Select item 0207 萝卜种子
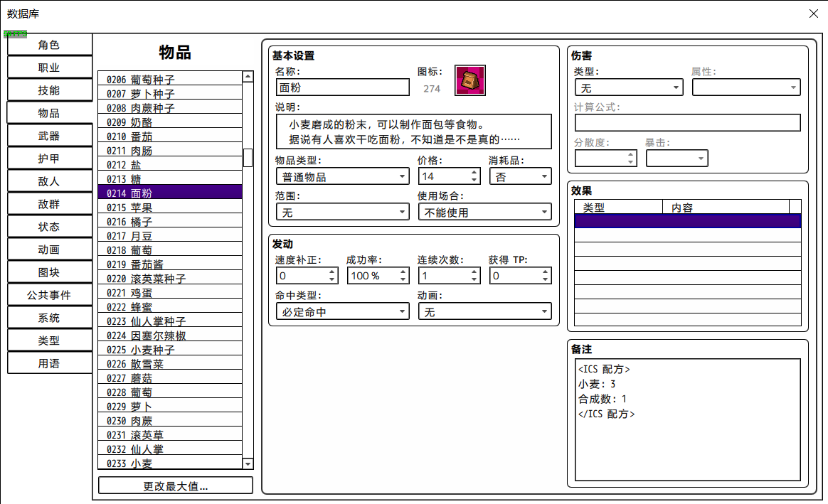 [170, 93]
